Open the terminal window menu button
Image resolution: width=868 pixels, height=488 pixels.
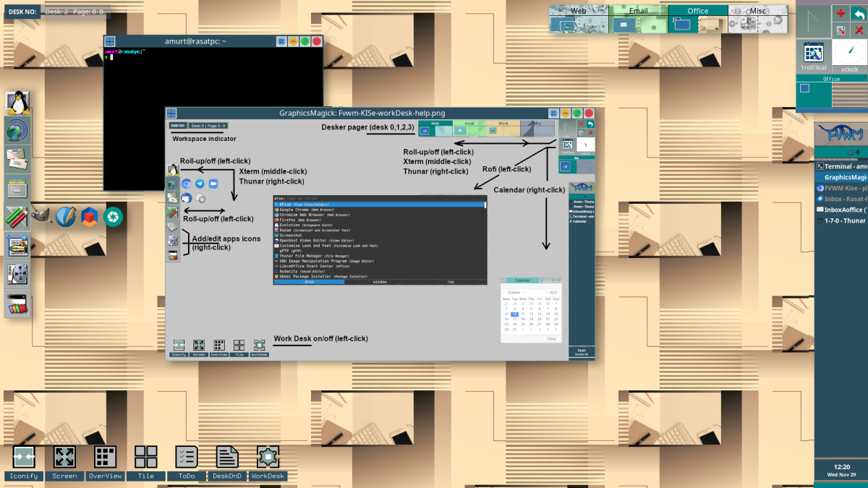[110, 42]
